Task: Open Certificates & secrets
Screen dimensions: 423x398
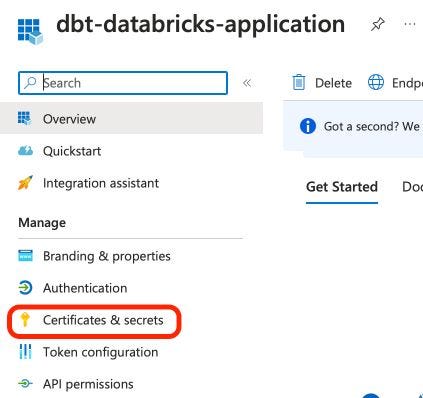Action: pos(103,320)
